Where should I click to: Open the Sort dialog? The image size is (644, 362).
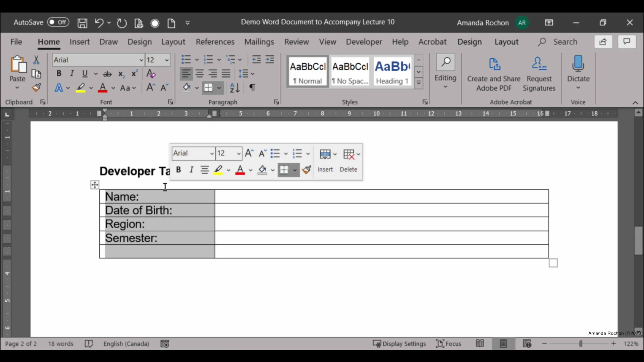[x=235, y=88]
